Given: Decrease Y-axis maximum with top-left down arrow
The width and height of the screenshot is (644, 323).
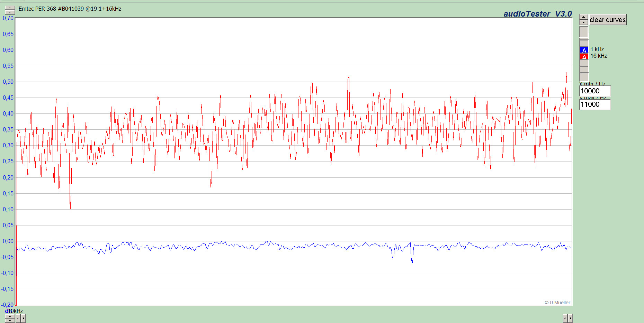Looking at the screenshot, I should (x=10, y=12).
